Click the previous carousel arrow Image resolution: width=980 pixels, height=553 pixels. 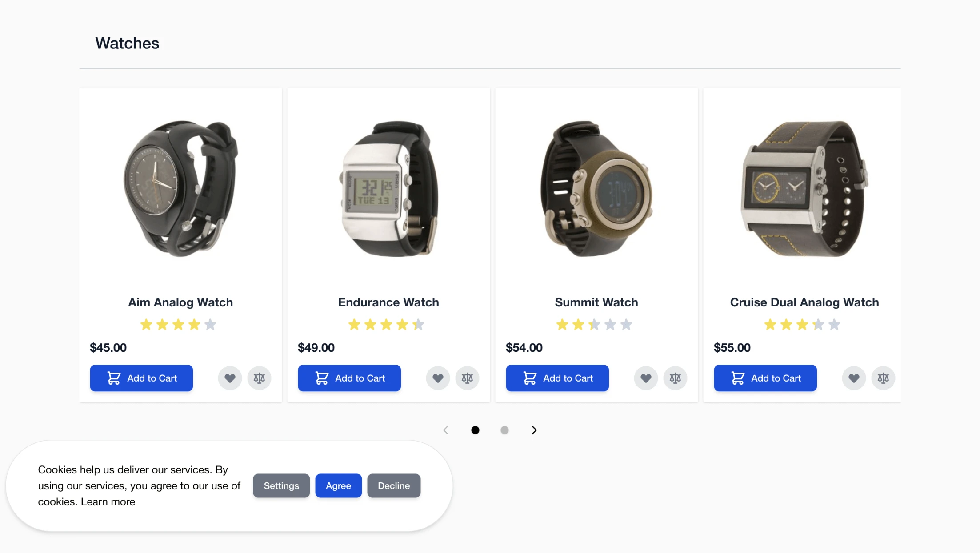[446, 430]
